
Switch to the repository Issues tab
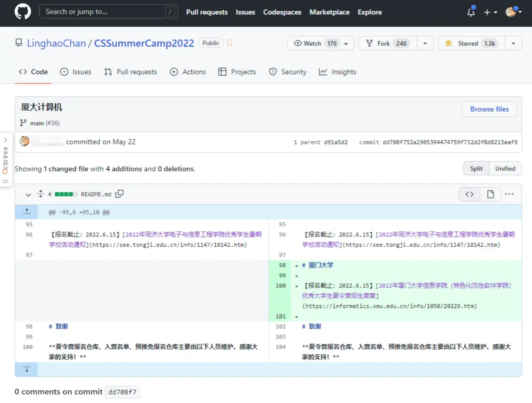[76, 72]
